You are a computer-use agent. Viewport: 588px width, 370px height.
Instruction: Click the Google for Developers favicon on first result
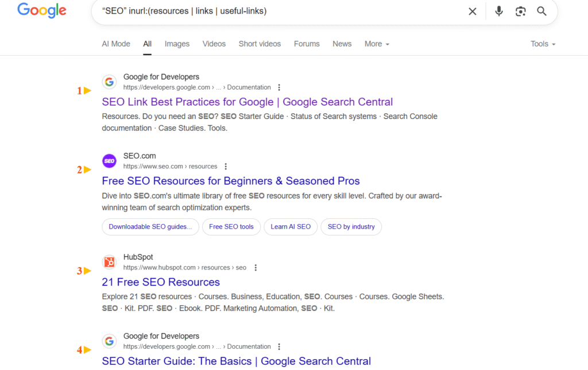click(109, 82)
